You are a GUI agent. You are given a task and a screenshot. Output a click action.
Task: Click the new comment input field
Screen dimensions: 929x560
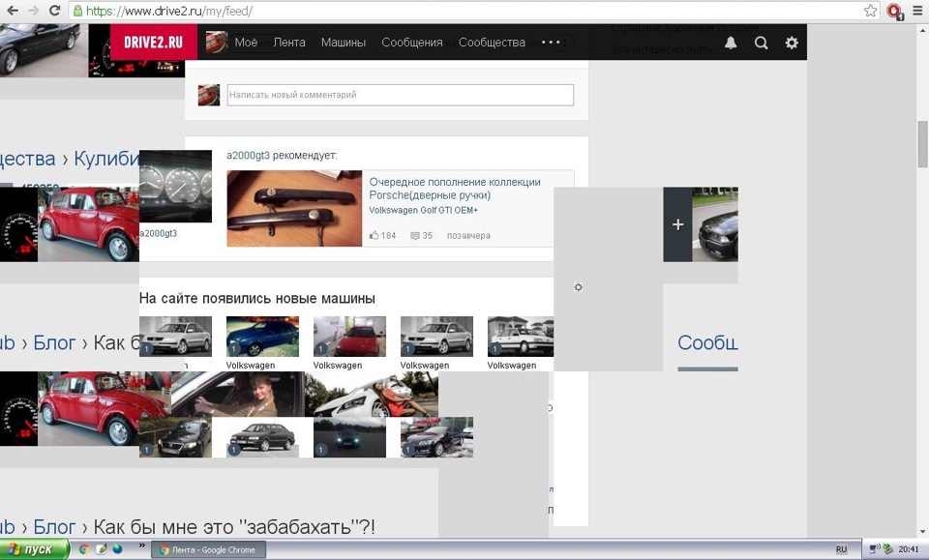click(x=399, y=95)
